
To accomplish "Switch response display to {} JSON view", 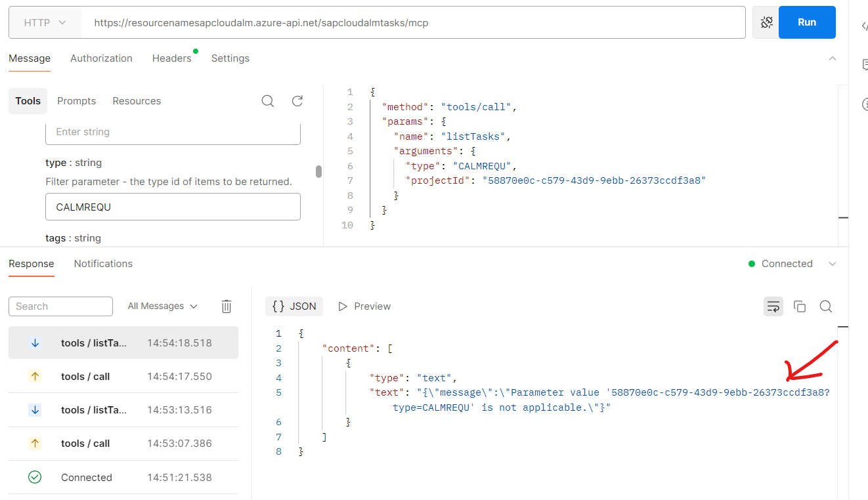I will click(294, 306).
